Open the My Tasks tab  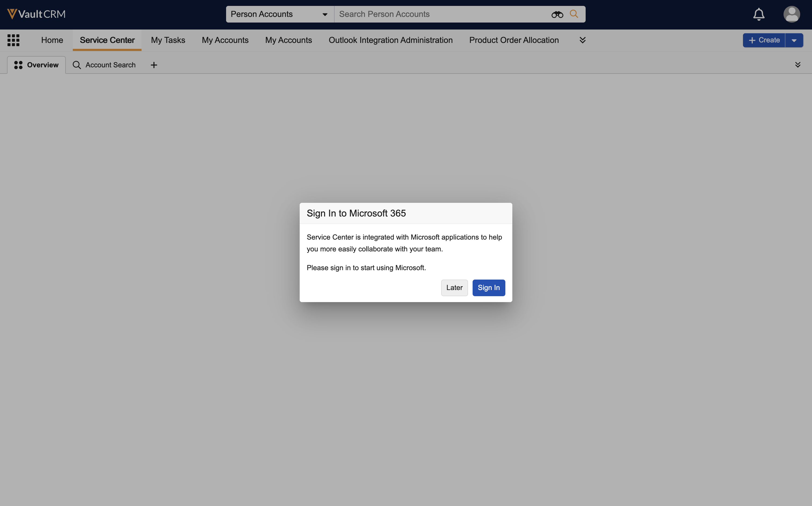[168, 40]
